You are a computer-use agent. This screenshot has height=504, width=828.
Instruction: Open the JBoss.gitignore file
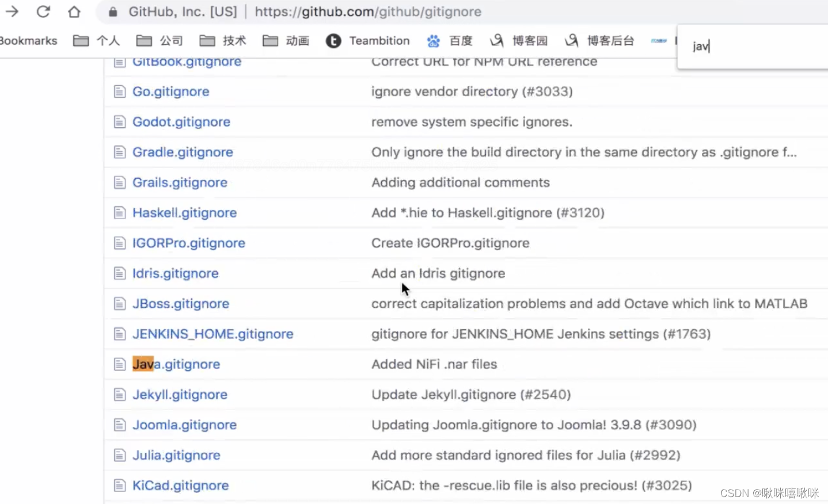point(181,304)
